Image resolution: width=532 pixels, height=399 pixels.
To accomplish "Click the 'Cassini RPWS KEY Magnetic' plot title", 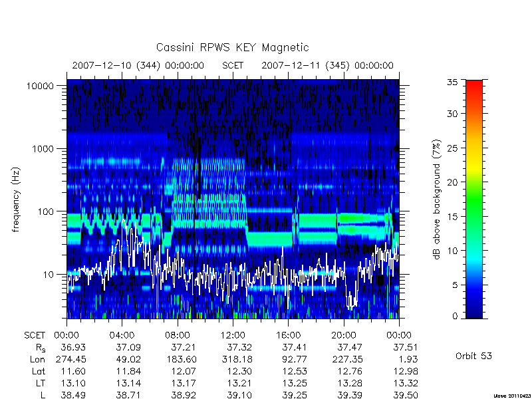I will 232,48.
